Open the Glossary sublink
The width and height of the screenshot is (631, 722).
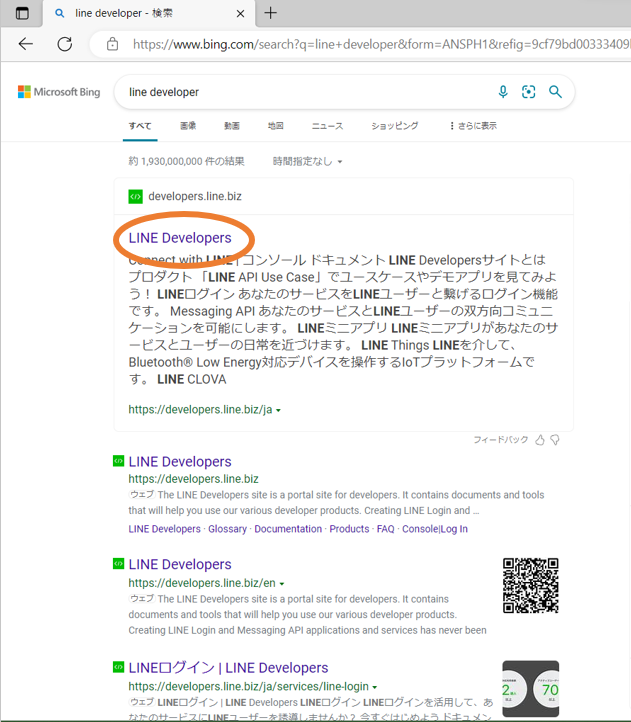pos(228,529)
